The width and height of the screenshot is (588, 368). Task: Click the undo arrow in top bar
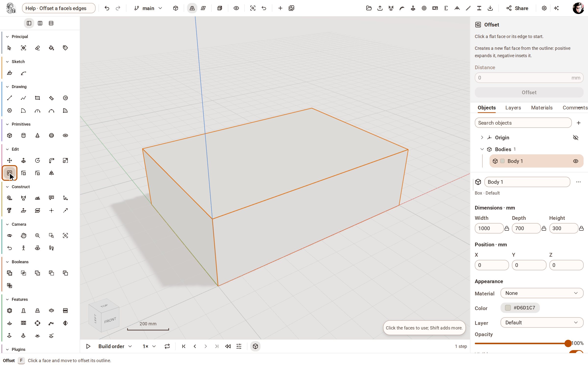point(107,8)
